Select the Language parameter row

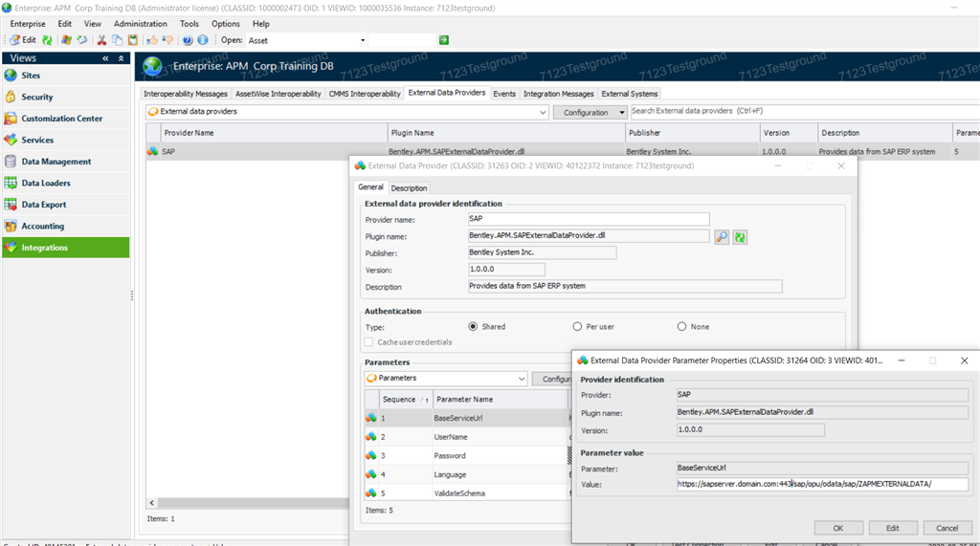point(467,474)
